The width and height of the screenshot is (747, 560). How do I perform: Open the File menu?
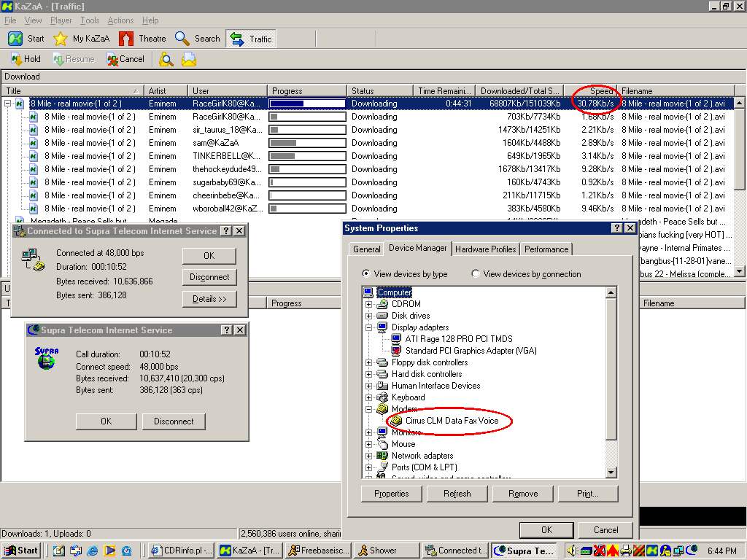point(10,20)
